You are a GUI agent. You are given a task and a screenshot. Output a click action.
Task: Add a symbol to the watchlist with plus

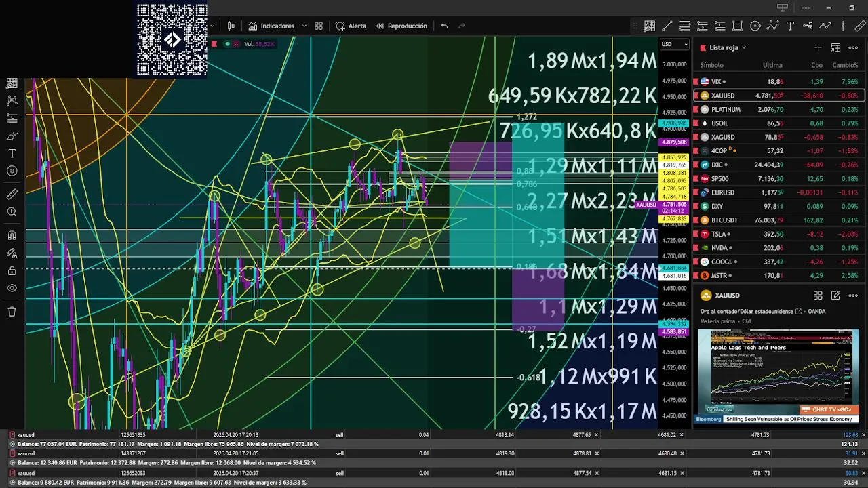point(818,47)
